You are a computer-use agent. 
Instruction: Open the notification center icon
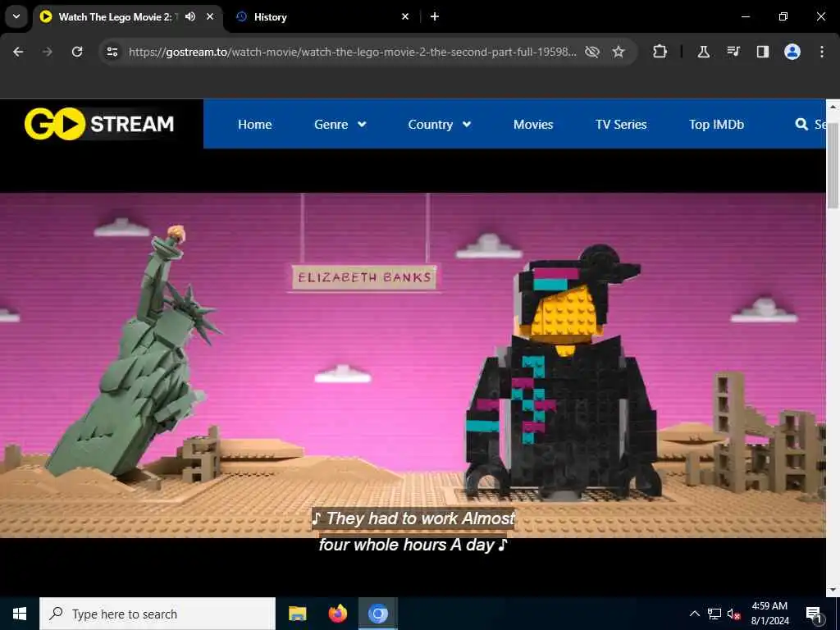coord(814,614)
